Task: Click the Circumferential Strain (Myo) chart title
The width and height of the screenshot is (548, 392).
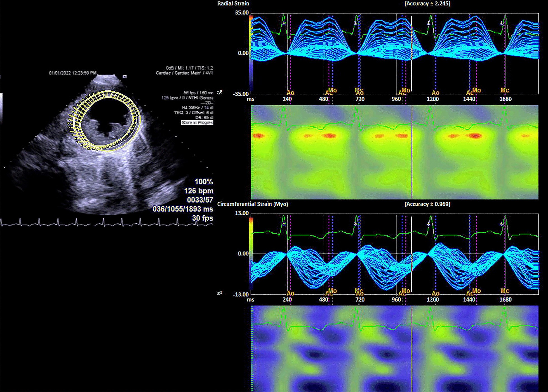Action: coord(253,204)
